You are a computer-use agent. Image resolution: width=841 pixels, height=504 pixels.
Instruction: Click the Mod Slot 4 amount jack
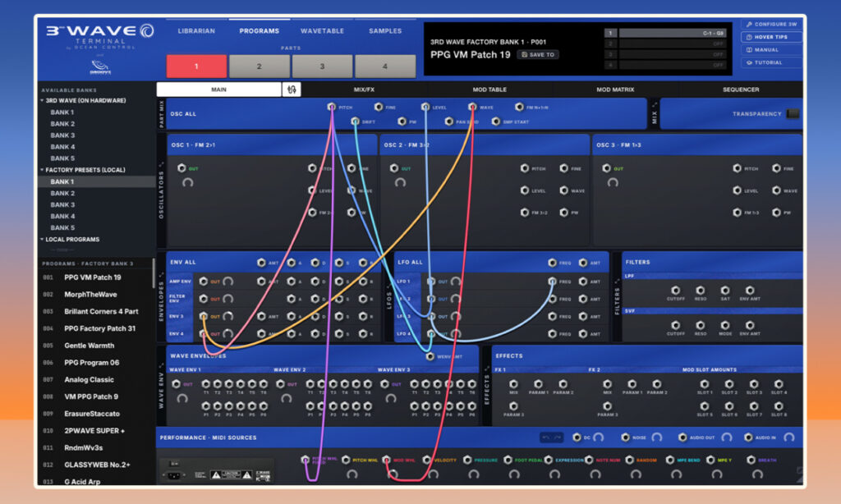click(x=779, y=384)
